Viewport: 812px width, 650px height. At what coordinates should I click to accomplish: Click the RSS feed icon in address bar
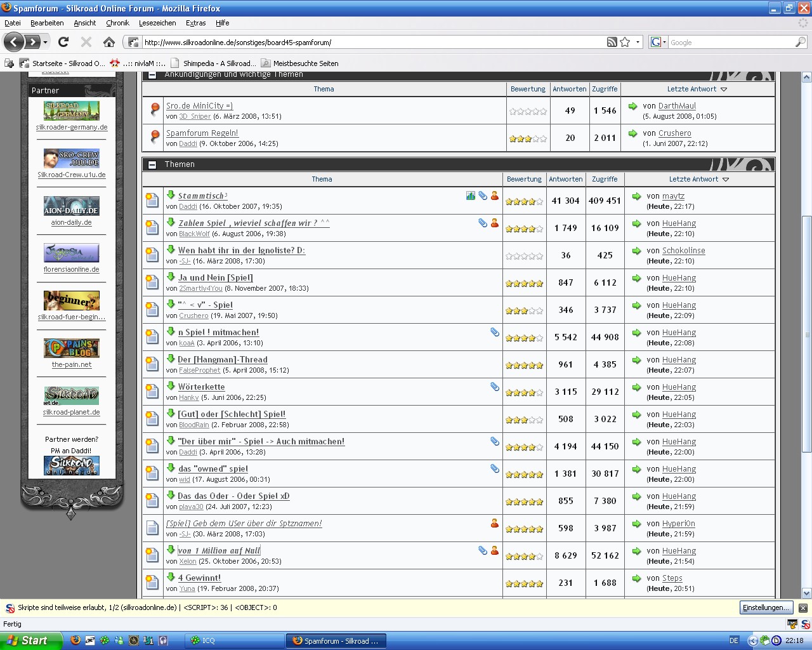click(x=612, y=43)
